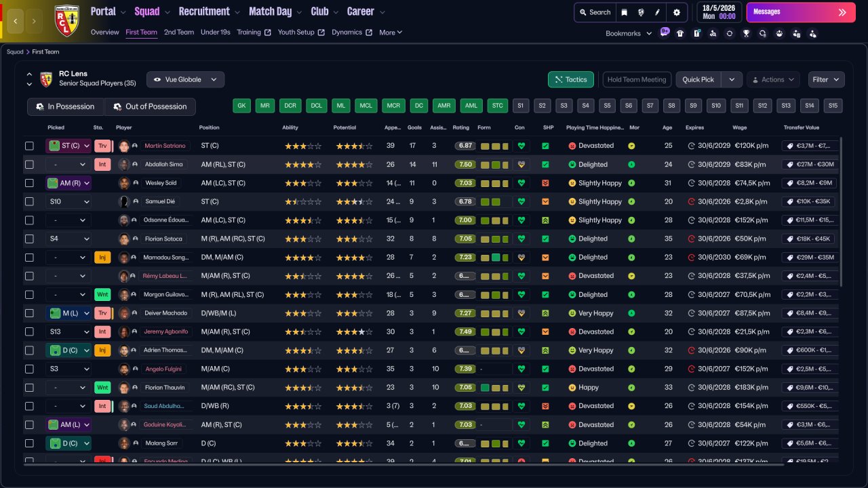
Task: Open the More dropdown in the sub-navigation
Action: point(391,33)
